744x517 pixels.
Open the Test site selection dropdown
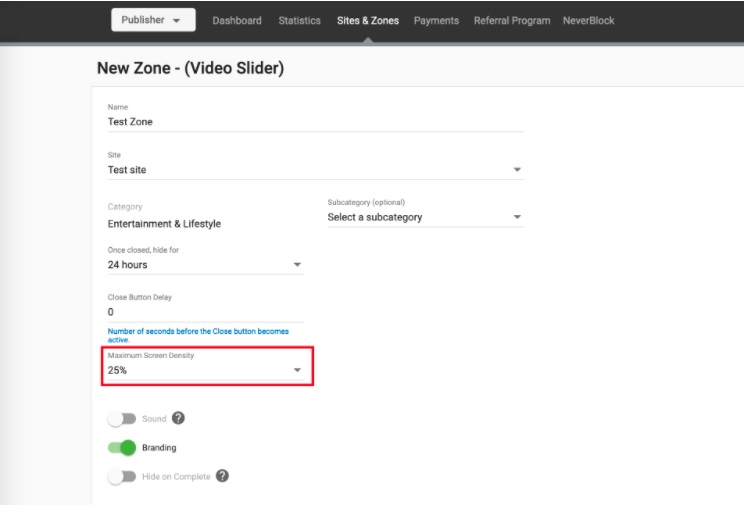(316, 169)
